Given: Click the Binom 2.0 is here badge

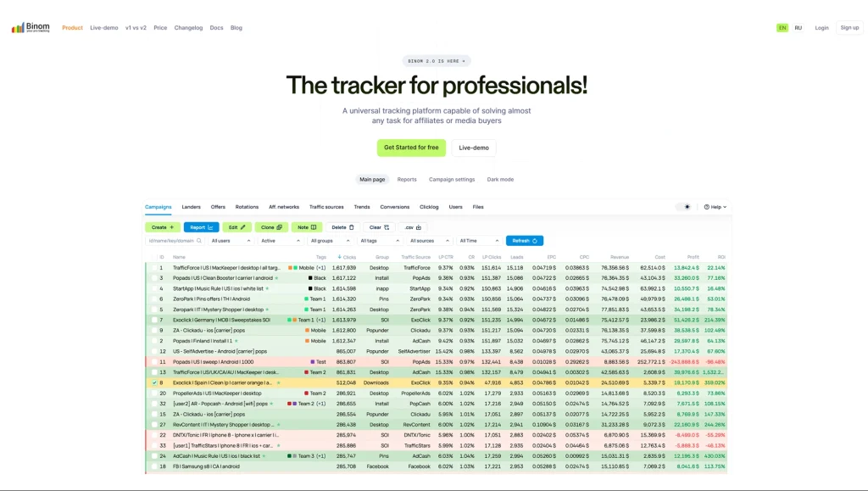Looking at the screenshot, I should (437, 61).
